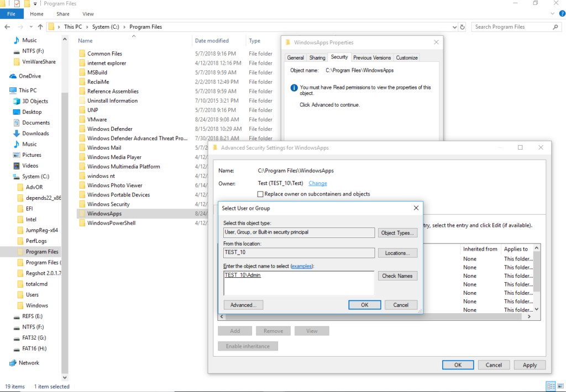Click the OneDrive cloud icon in sidebar
The height and width of the screenshot is (392, 566).
[x=13, y=76]
